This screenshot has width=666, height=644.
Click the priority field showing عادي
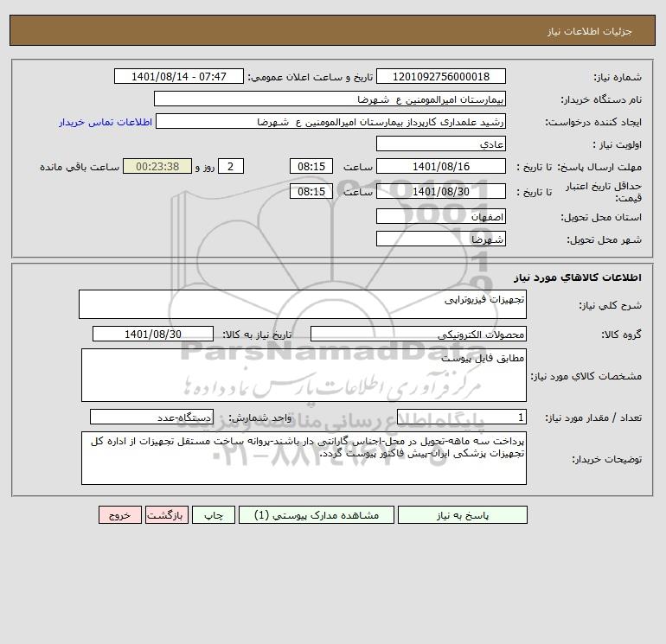(x=441, y=143)
